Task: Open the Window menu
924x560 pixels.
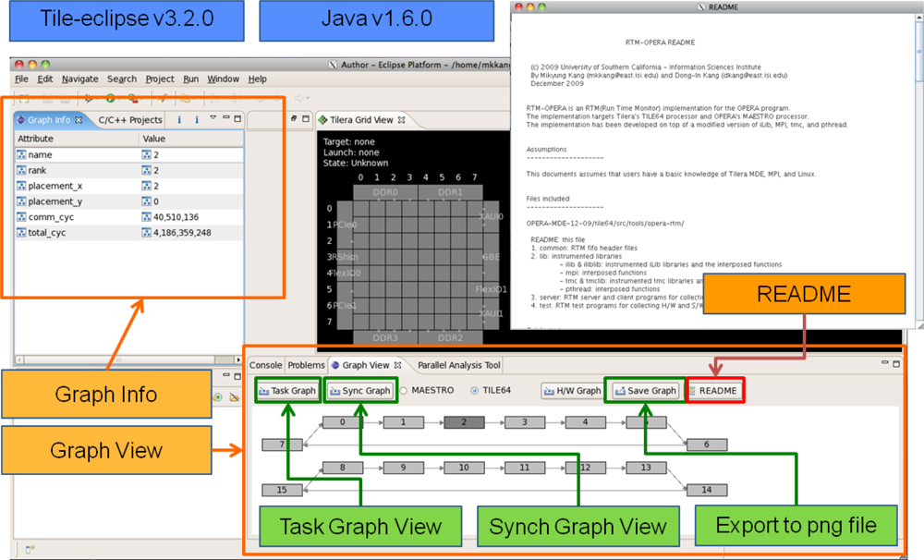Action: click(223, 79)
